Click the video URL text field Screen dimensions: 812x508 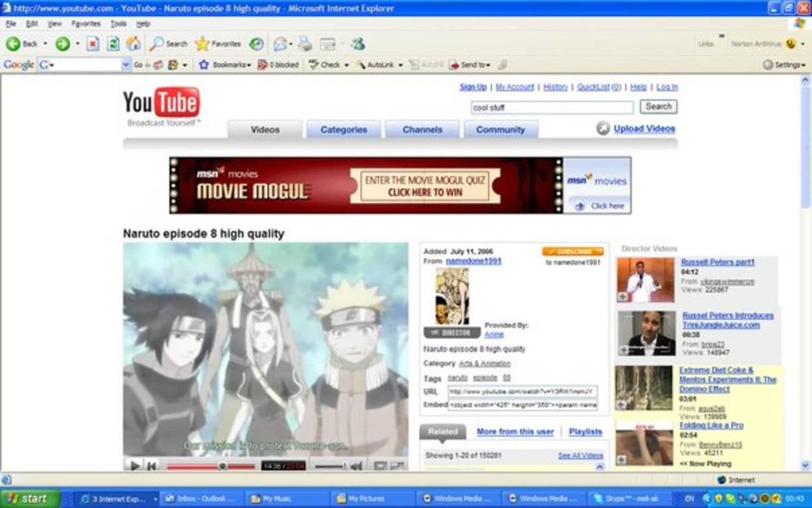coord(522,391)
